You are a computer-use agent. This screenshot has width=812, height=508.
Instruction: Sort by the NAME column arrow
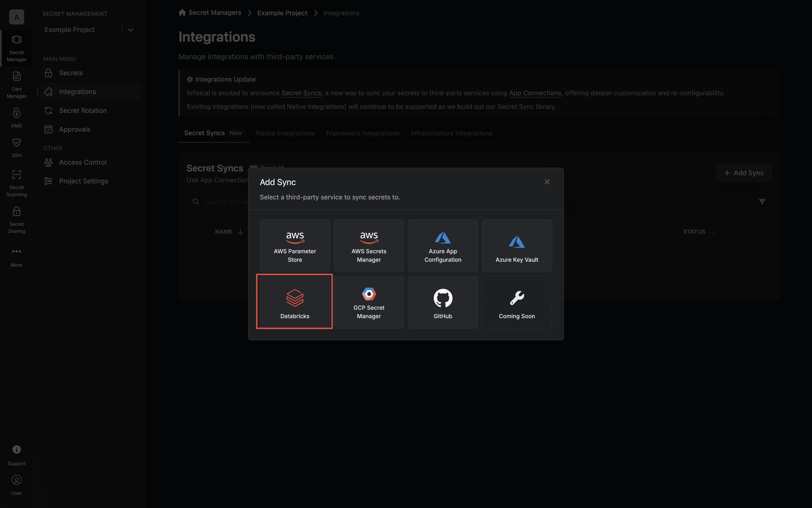pyautogui.click(x=240, y=232)
